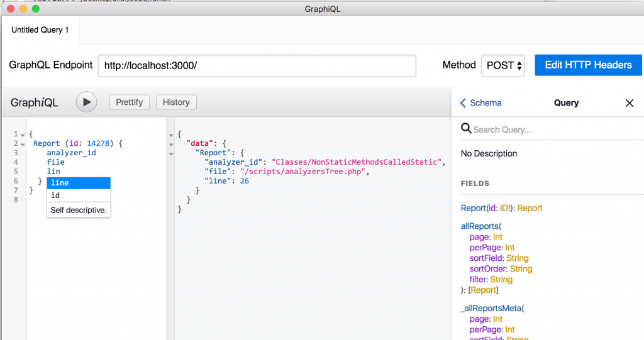The height and width of the screenshot is (340, 644).
Task: Click 'Self descriptive.' hint text
Action: 79,211
